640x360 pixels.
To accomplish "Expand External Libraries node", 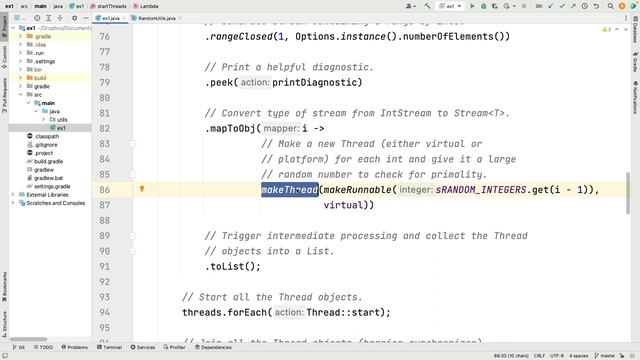I will tap(13, 195).
